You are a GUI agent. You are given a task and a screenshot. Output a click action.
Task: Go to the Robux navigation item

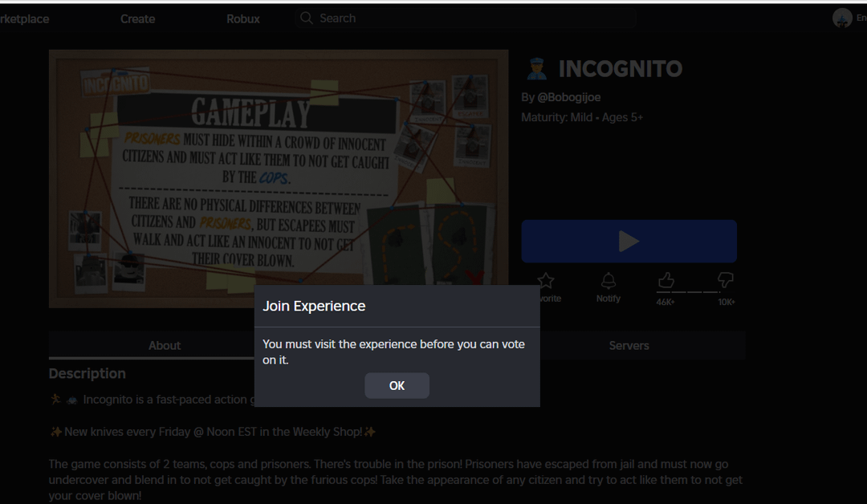click(x=242, y=18)
